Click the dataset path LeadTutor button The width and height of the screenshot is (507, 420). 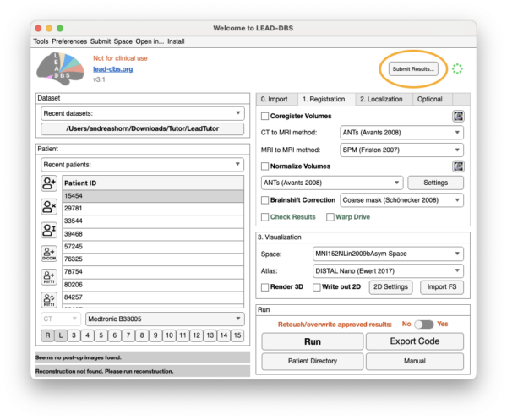pyautogui.click(x=142, y=128)
